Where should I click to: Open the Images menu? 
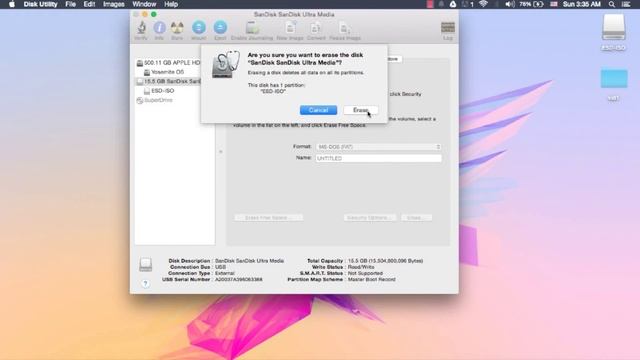[x=113, y=4]
